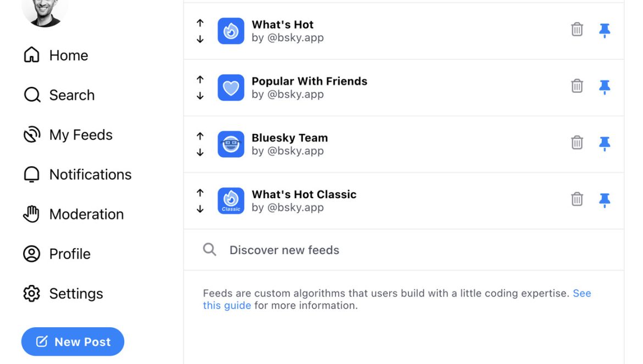Unpin the What's Hot feed
This screenshot has height=364, width=643.
[x=605, y=30]
